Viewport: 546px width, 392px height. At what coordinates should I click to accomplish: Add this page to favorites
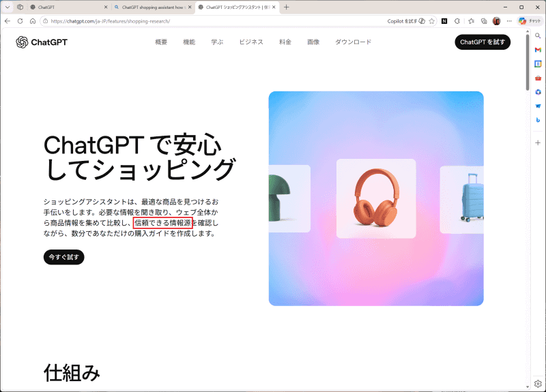click(432, 21)
